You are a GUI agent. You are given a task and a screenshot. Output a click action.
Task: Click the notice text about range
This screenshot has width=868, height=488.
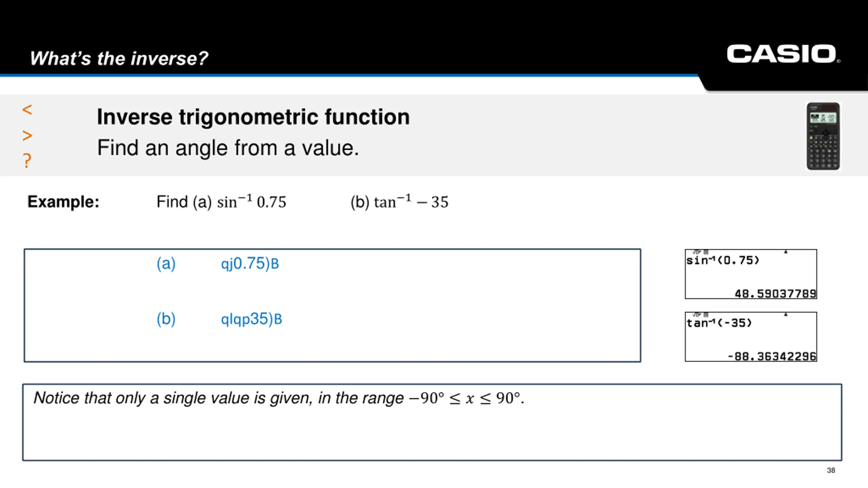[279, 398]
